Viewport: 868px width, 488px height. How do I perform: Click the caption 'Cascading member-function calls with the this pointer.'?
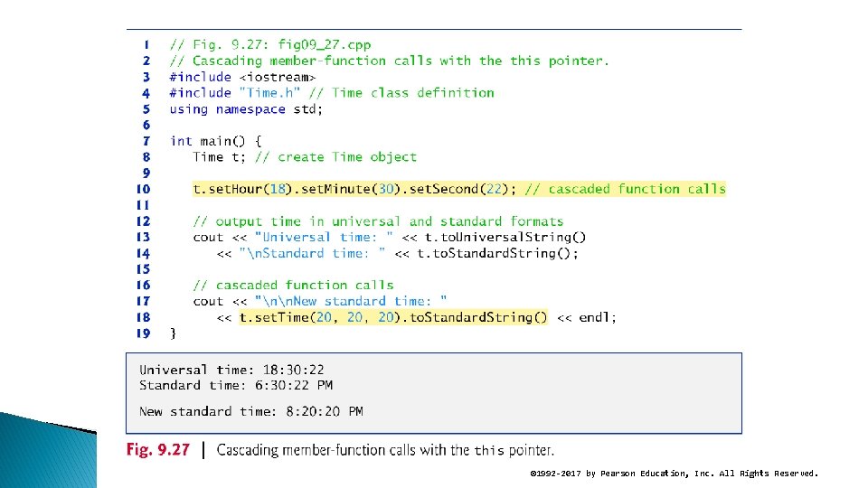tap(385, 450)
